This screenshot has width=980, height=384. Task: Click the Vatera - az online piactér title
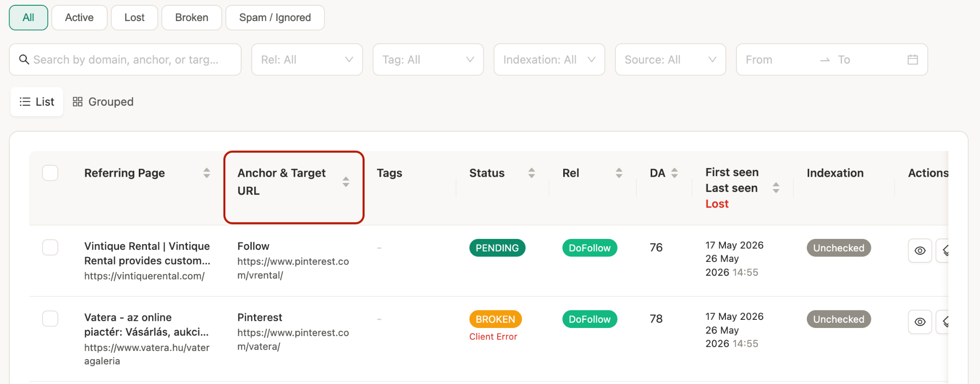pos(146,325)
